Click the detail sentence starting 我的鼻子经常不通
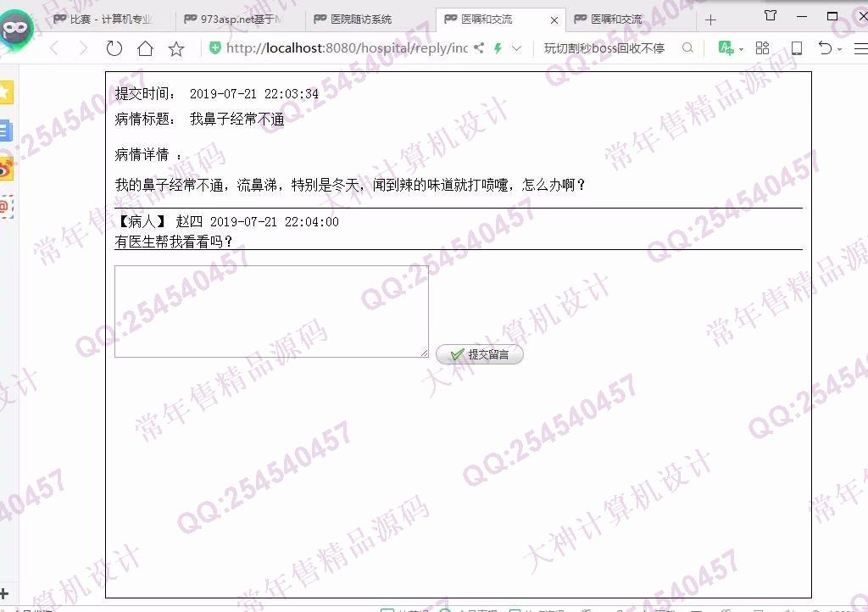868x612 pixels. (350, 185)
